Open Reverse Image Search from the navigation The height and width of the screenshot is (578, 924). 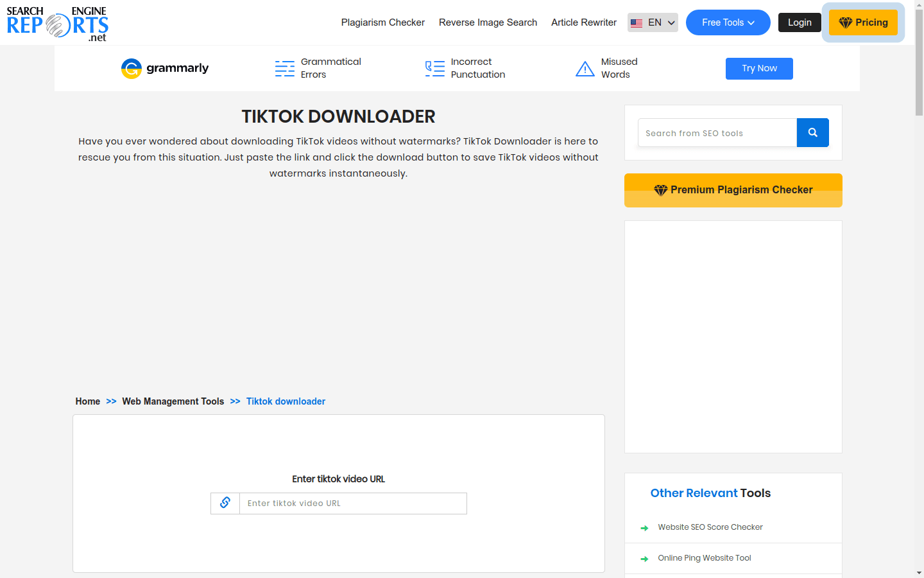coord(488,22)
